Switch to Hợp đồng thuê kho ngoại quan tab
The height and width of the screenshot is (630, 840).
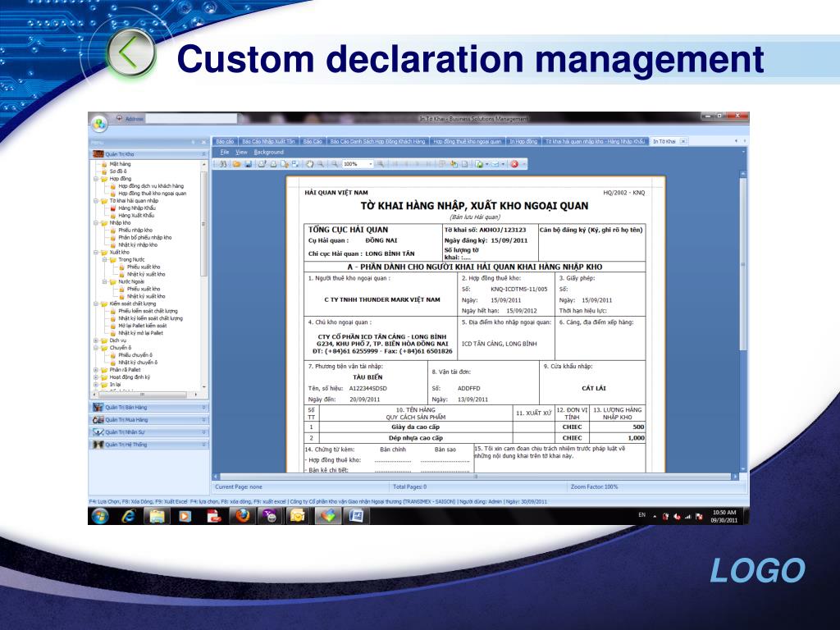(x=467, y=141)
